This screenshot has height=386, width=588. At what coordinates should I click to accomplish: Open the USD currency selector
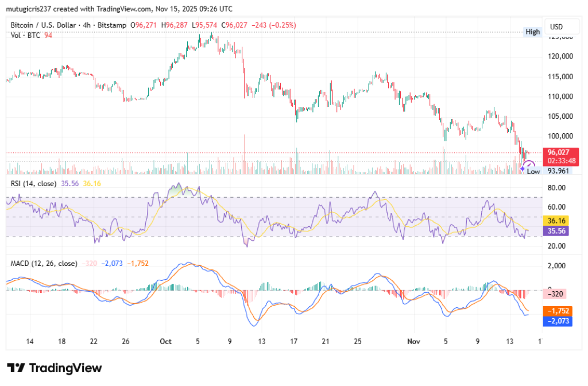point(556,27)
